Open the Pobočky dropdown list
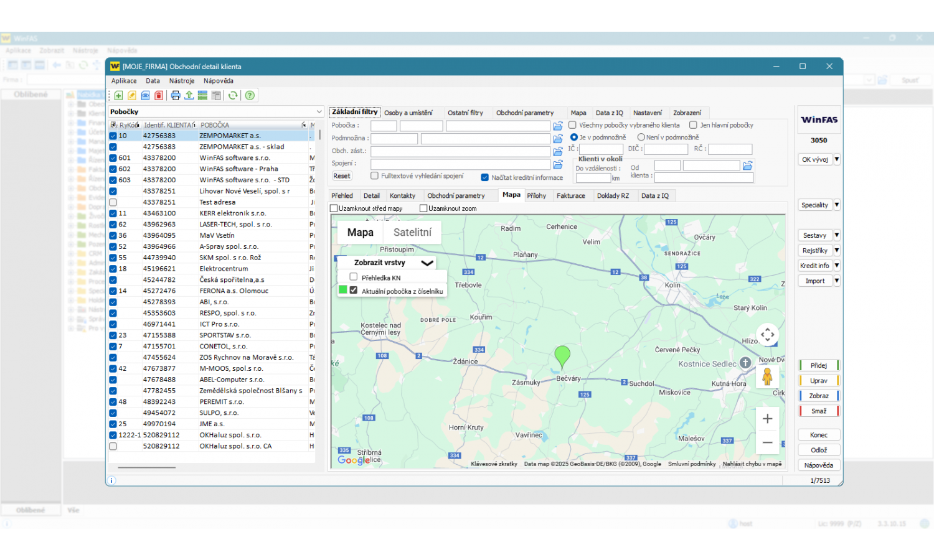 tap(319, 112)
